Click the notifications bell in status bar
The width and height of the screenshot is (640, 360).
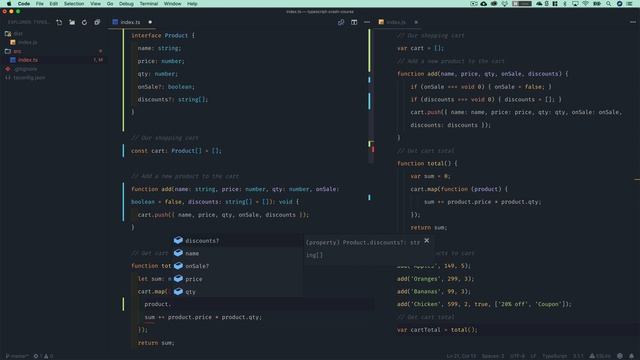point(631,356)
